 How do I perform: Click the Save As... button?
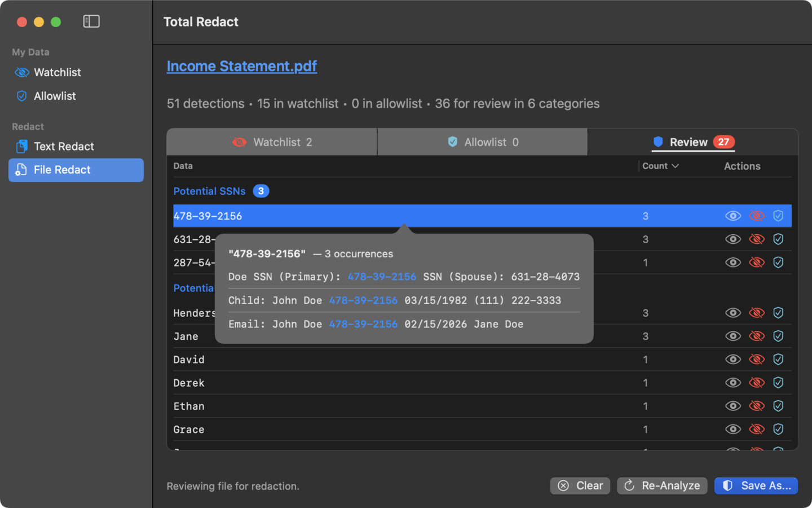pyautogui.click(x=756, y=485)
